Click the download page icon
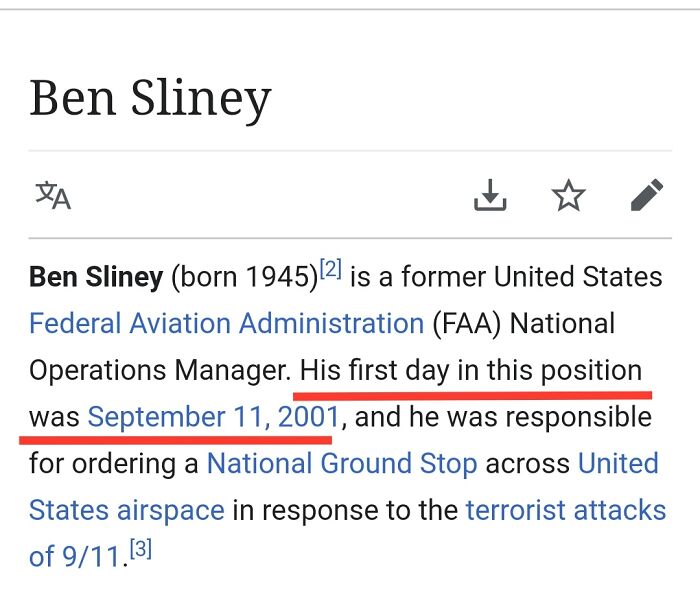 pos(490,195)
